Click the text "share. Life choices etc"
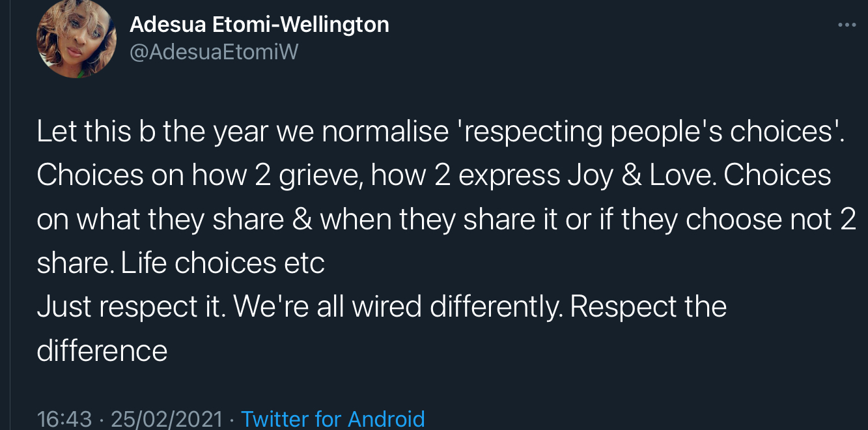 click(x=180, y=263)
